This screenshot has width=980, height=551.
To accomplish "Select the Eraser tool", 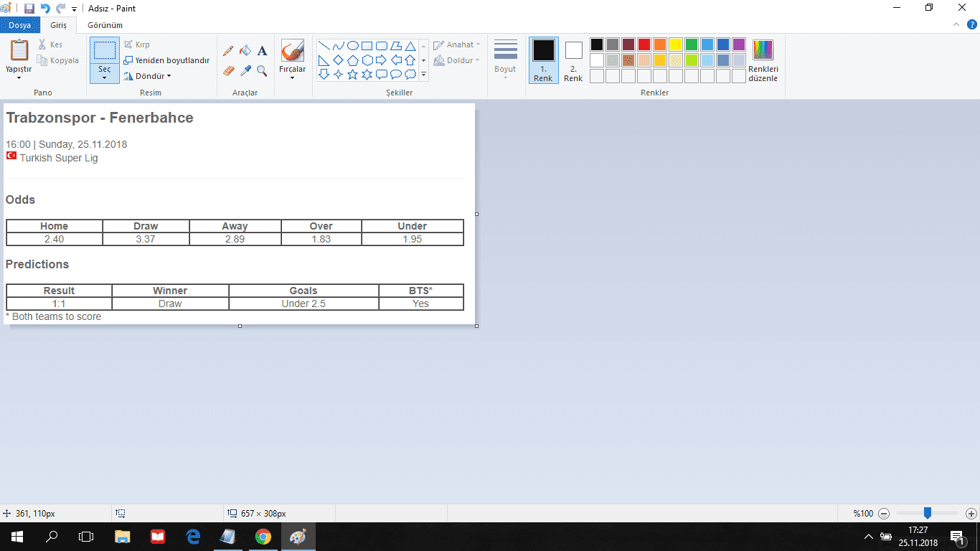I will tap(228, 70).
